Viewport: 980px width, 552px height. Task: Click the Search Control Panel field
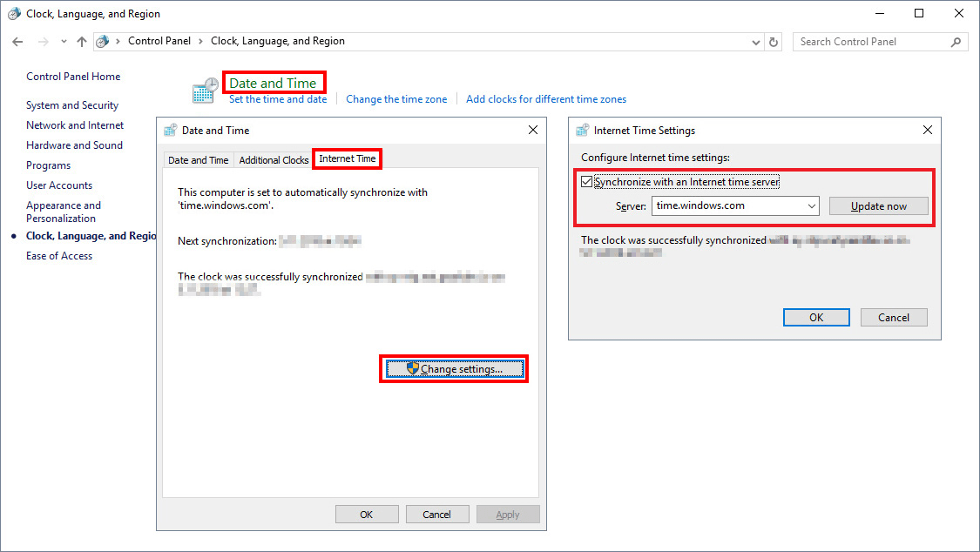[x=871, y=42]
